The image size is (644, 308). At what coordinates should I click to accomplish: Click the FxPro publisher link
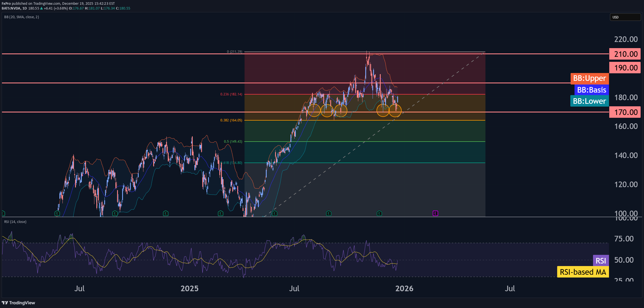6,4
